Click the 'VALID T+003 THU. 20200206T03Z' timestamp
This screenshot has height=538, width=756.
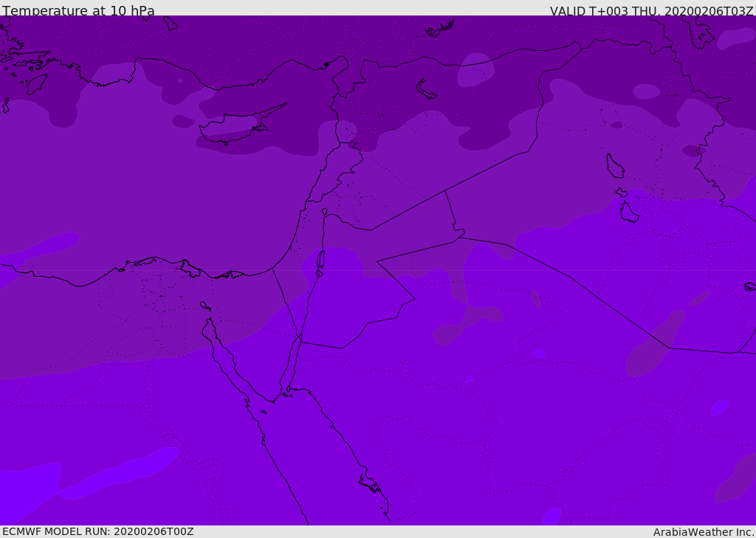point(651,10)
